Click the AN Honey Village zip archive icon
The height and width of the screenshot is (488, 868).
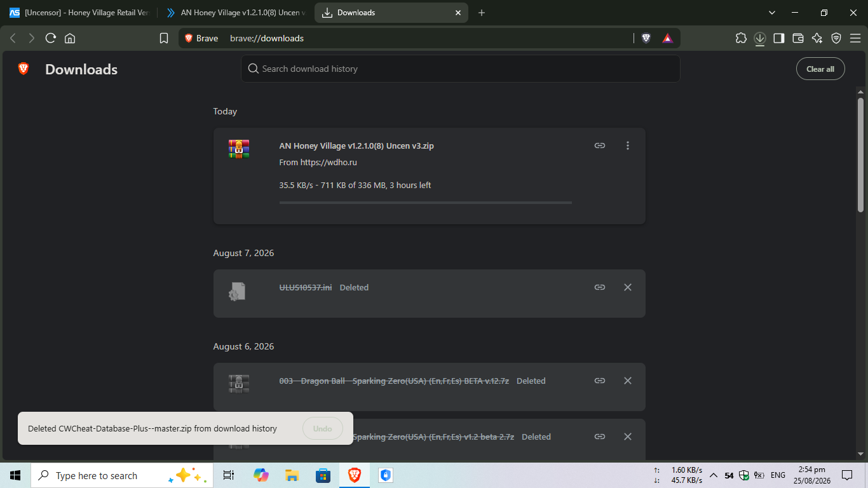[x=239, y=149]
